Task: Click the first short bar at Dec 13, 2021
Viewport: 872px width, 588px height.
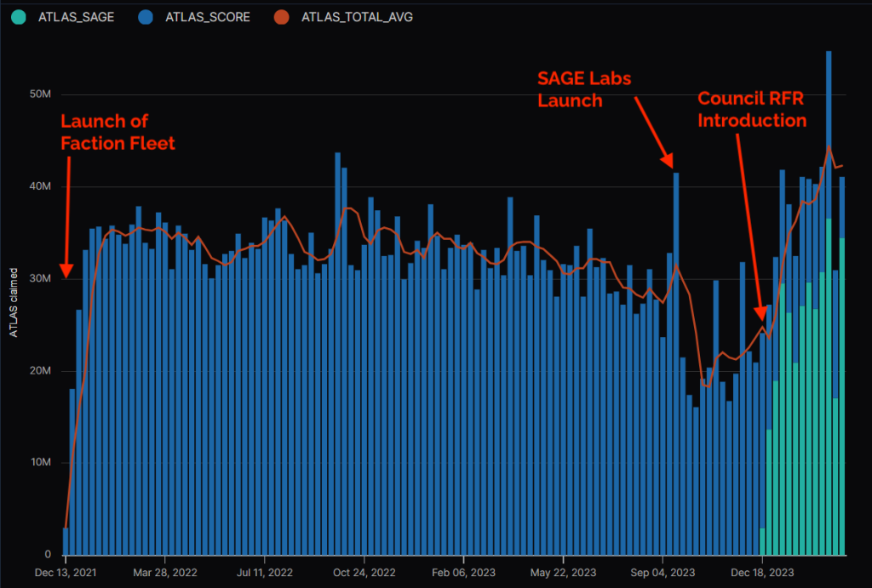Action: (x=66, y=540)
